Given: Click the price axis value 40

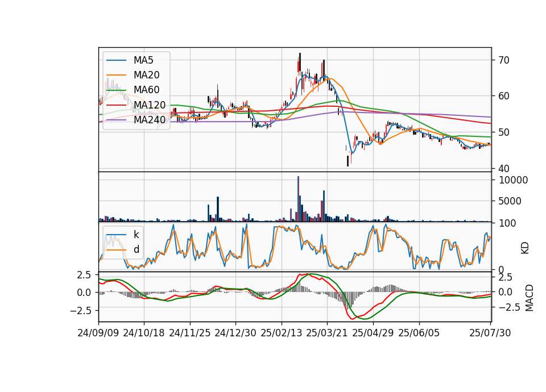Looking at the screenshot, I should 504,169.
